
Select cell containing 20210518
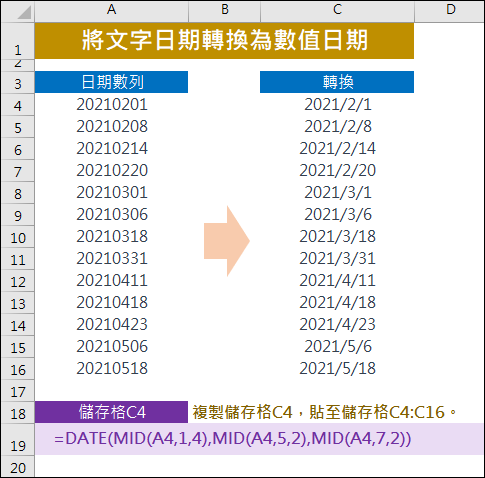coord(111,369)
